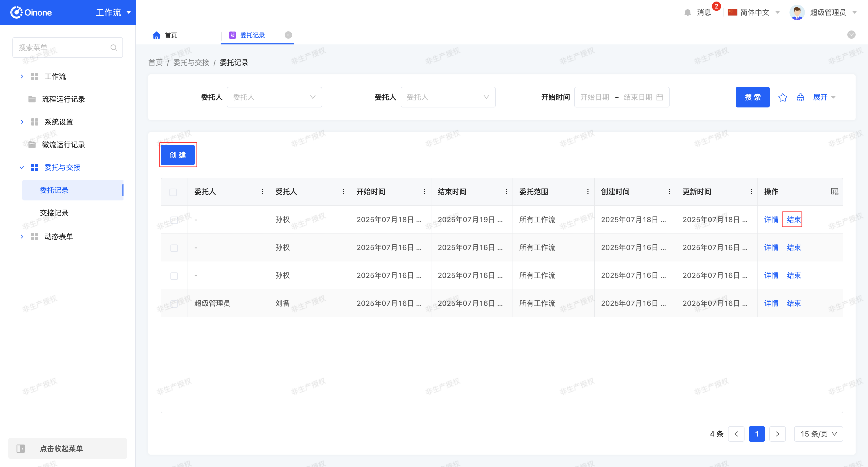Image resolution: width=868 pixels, height=467 pixels.
Task: Open 受托人 column options menu
Action: tap(343, 191)
